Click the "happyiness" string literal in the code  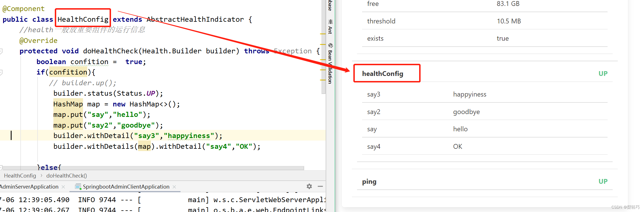[x=189, y=136]
